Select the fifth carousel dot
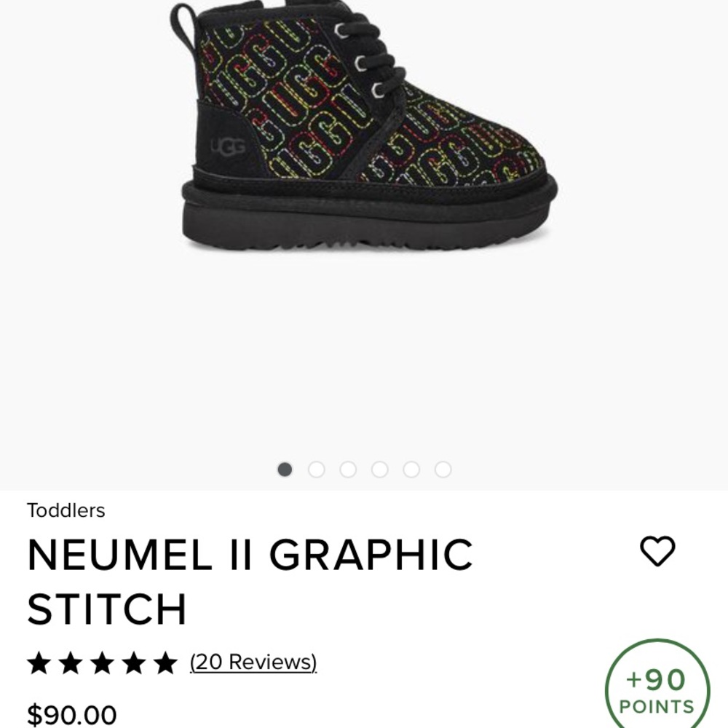The height and width of the screenshot is (728, 728). [x=410, y=470]
